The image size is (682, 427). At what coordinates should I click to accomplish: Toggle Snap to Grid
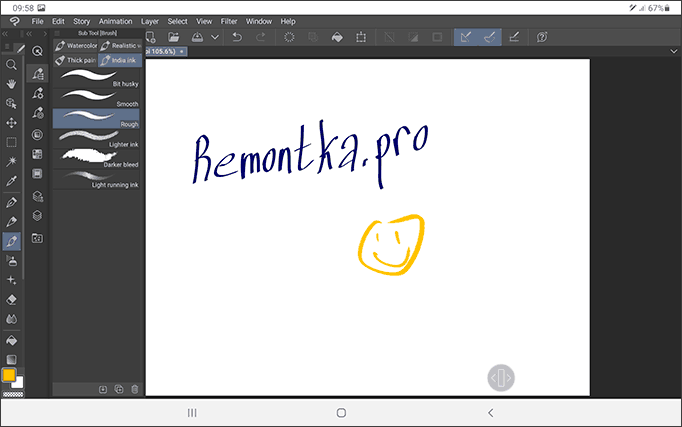[514, 37]
